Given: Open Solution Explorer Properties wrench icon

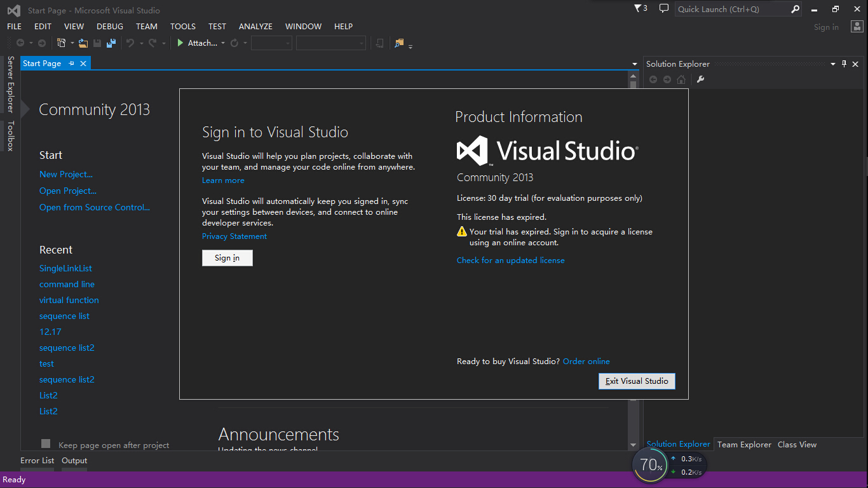Looking at the screenshot, I should (x=701, y=79).
